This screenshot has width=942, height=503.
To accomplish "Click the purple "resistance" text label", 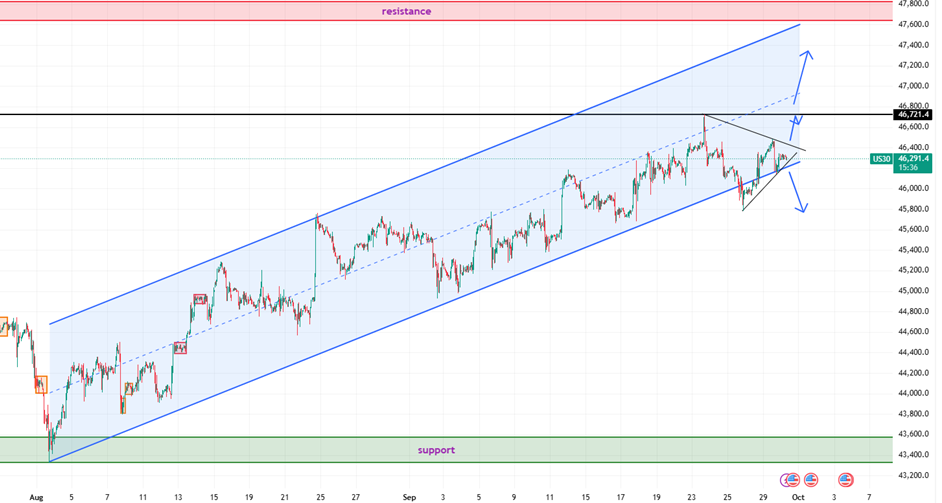I will click(406, 11).
